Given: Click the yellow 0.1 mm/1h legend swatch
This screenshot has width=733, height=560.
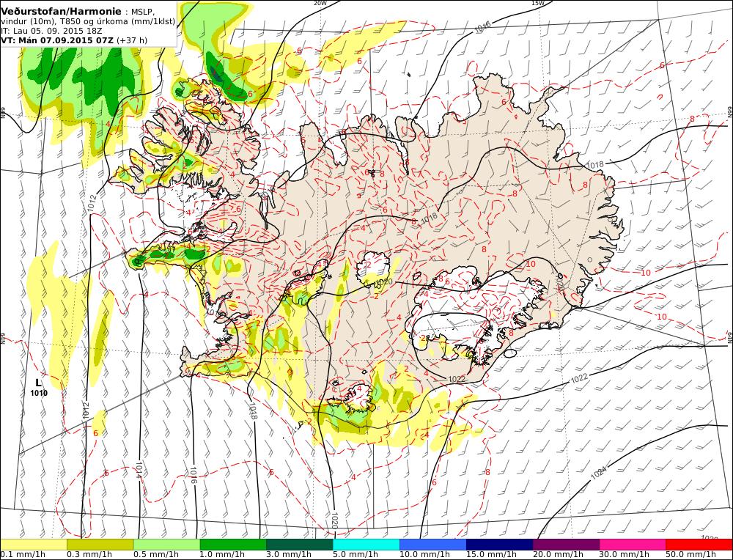Looking at the screenshot, I should pyautogui.click(x=34, y=545).
